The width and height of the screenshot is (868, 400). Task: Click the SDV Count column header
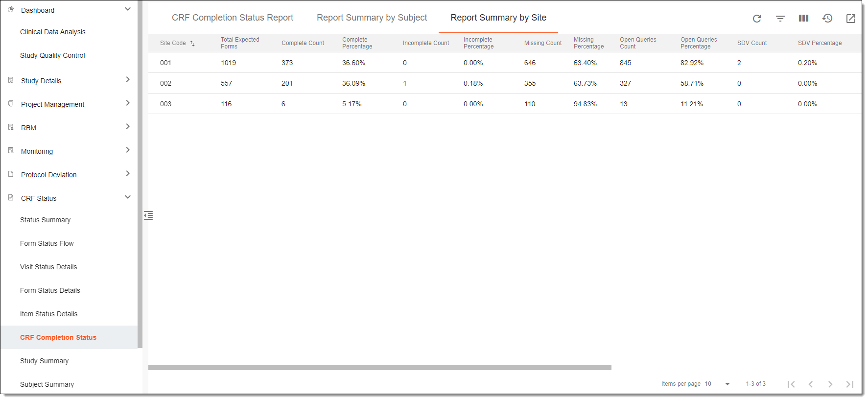[x=752, y=43]
